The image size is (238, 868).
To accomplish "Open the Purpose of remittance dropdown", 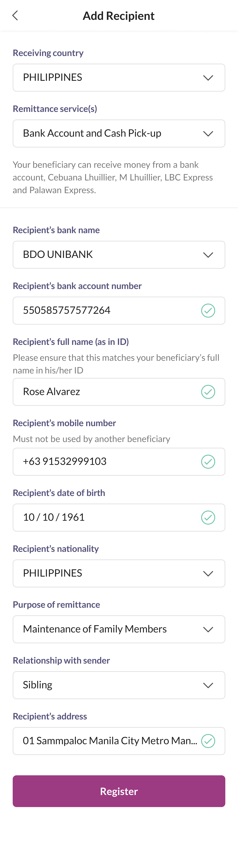I will (119, 629).
